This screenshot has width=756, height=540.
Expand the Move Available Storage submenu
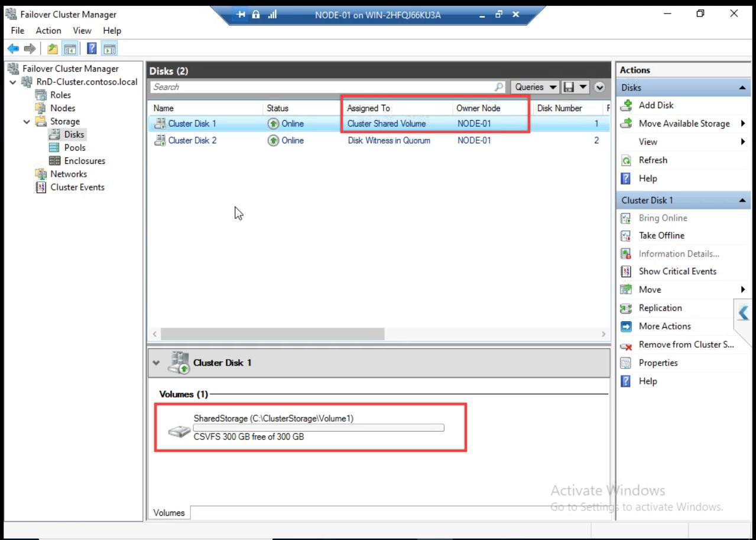click(x=743, y=124)
